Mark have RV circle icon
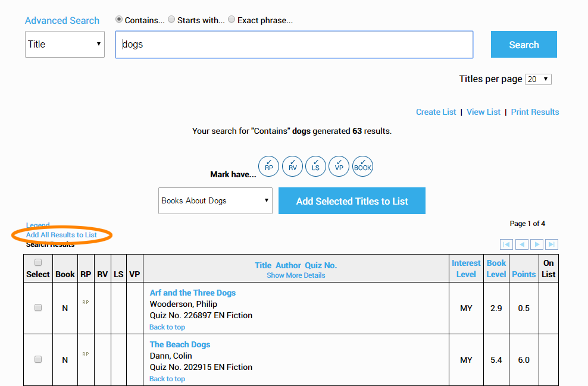The width and height of the screenshot is (588, 386). (292, 166)
